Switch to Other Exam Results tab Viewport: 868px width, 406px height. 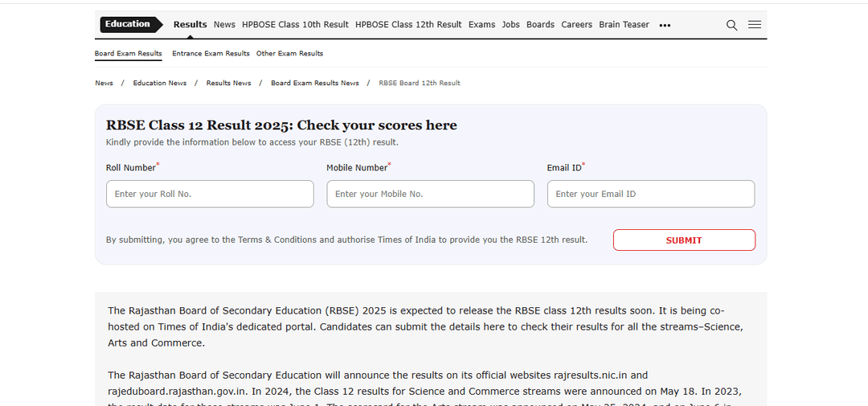pos(289,54)
